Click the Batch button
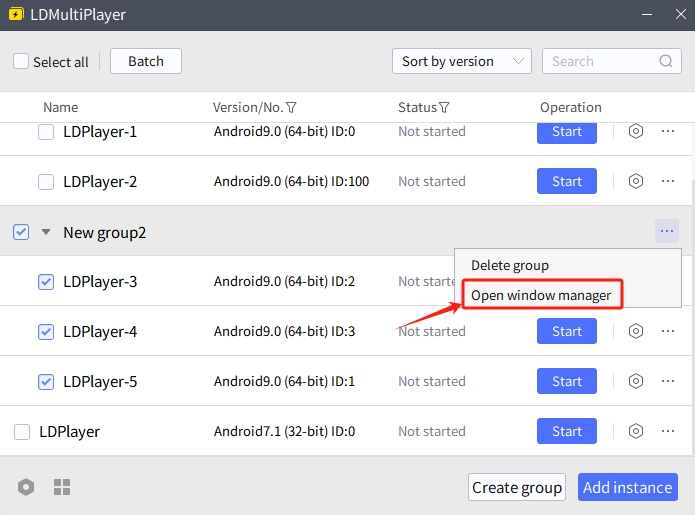Viewport: 695px width, 515px height. pyautogui.click(x=146, y=61)
